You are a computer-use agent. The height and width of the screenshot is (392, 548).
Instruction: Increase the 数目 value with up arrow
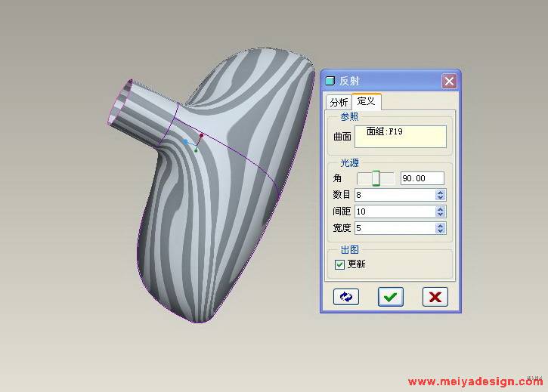point(441,192)
